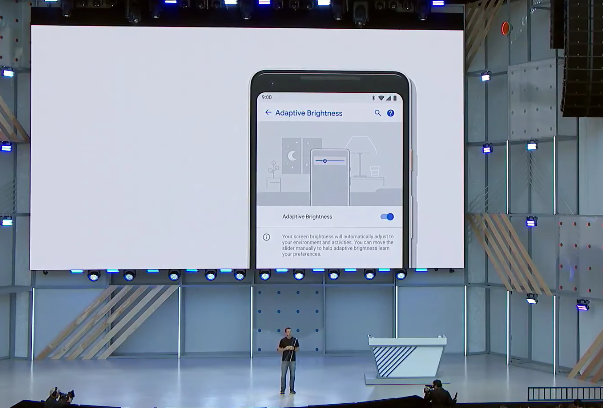This screenshot has height=408, width=603.
Task: Click the moon window in the illustration
Action: pyautogui.click(x=292, y=156)
